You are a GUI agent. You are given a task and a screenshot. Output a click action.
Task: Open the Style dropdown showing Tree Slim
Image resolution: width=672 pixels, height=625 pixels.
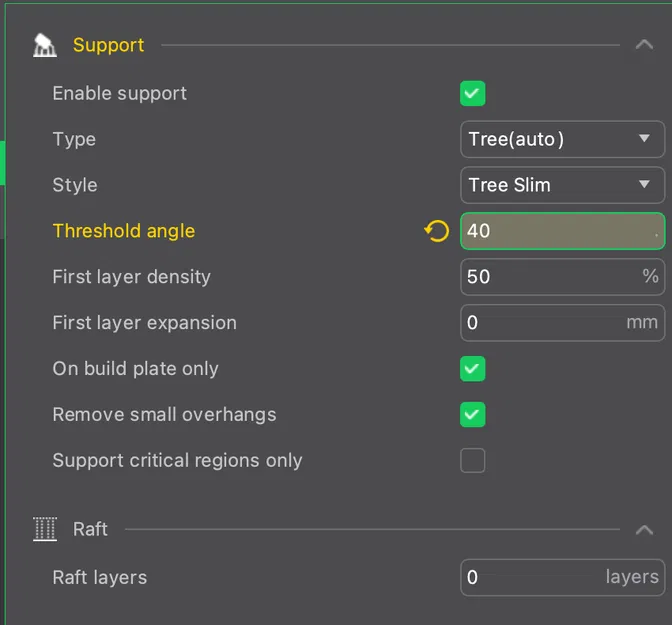[x=561, y=185]
